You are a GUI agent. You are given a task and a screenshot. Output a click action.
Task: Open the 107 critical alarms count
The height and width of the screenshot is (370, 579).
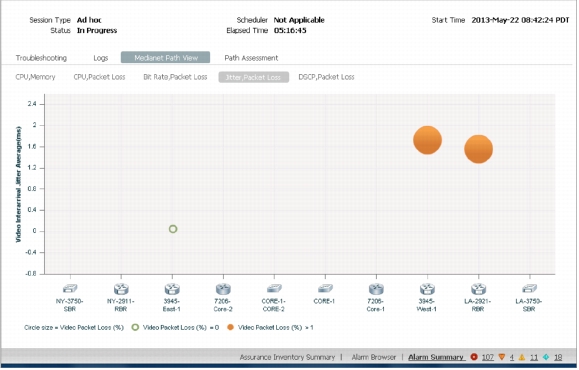[488, 357]
